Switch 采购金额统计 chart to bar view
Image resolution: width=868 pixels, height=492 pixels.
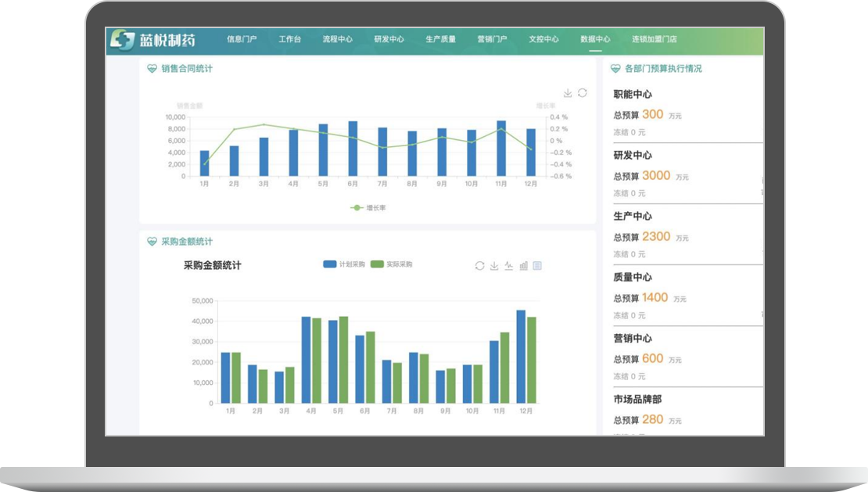(x=523, y=266)
